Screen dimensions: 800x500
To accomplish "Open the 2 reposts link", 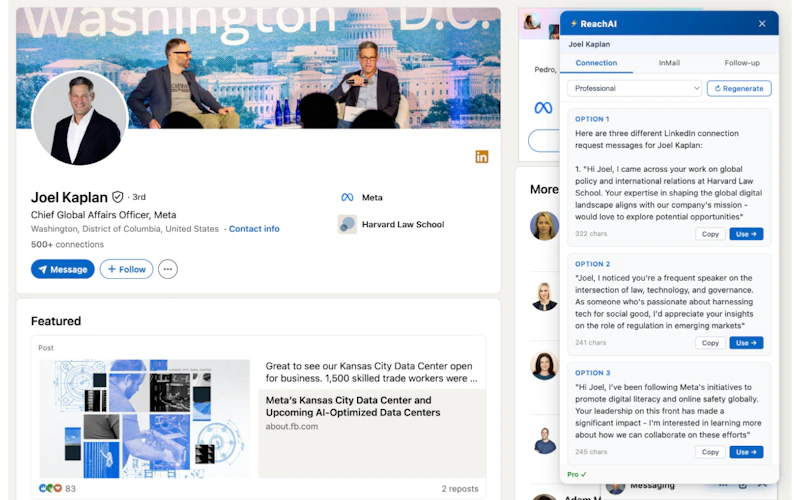I will [460, 489].
